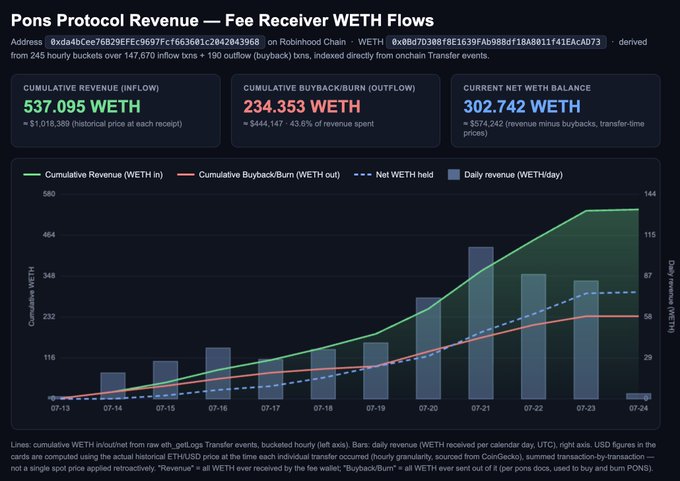Click the 07-16 daily revenue bar

coord(218,373)
